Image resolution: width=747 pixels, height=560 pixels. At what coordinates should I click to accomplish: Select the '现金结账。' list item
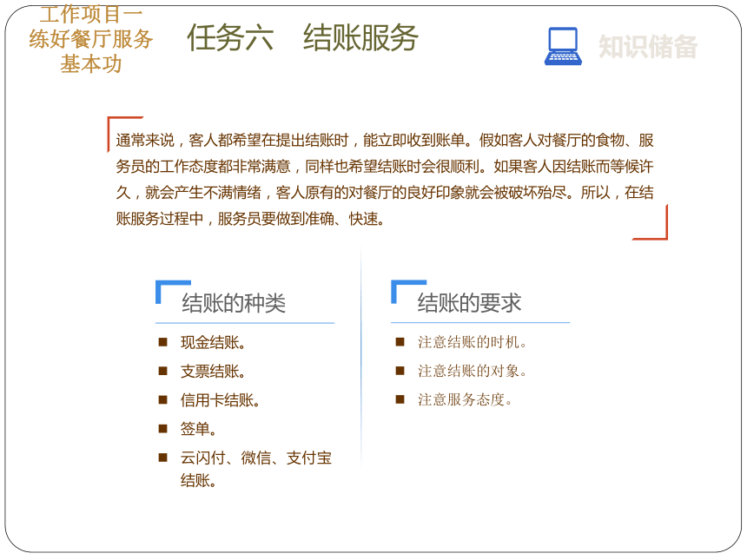click(213, 342)
